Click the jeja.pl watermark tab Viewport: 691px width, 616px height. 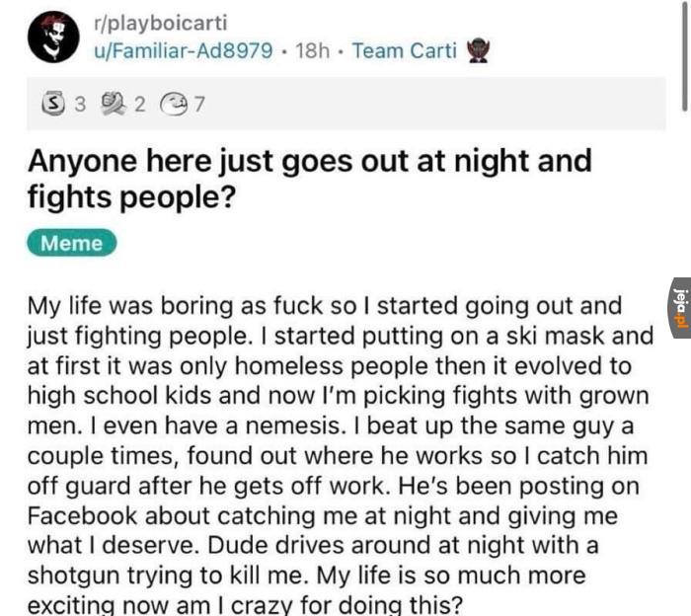coord(680,308)
